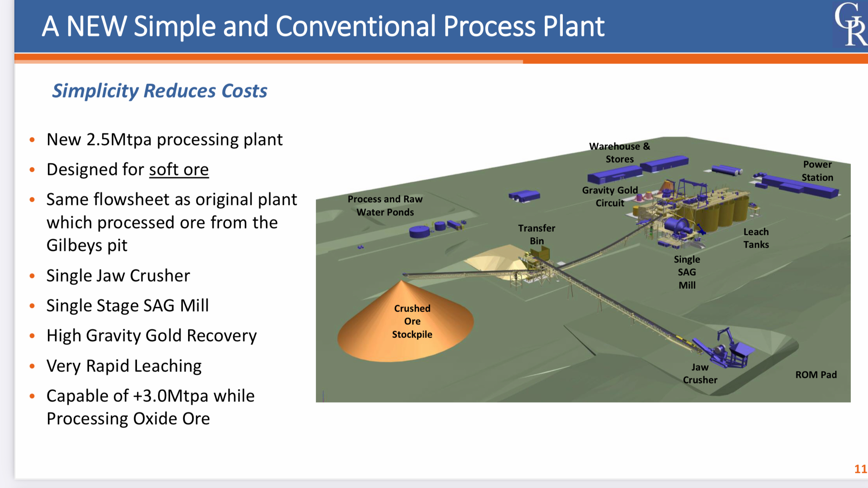The image size is (868, 488).
Task: Click the round blue water pond tank
Action: click(x=419, y=232)
